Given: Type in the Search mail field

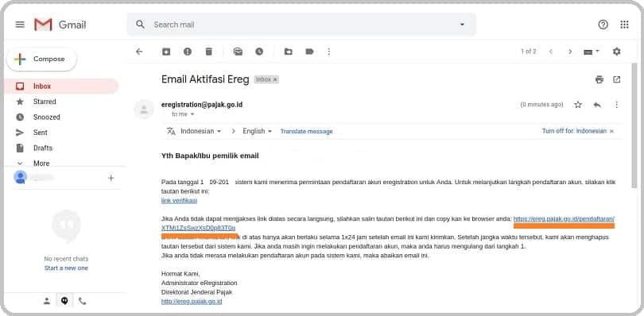Looking at the screenshot, I should pyautogui.click(x=302, y=25).
